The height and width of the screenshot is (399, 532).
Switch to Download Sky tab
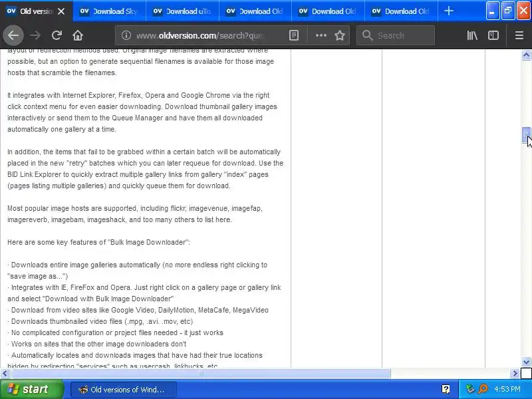[x=109, y=11]
